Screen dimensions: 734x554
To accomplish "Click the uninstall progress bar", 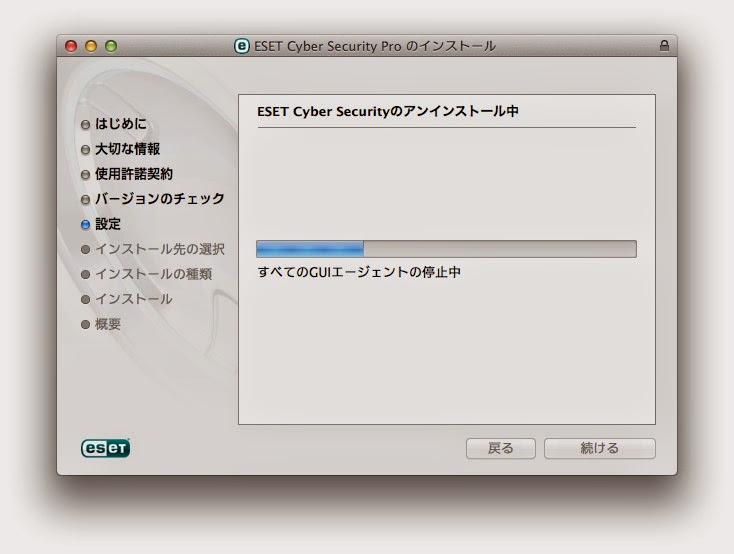I will (x=446, y=249).
